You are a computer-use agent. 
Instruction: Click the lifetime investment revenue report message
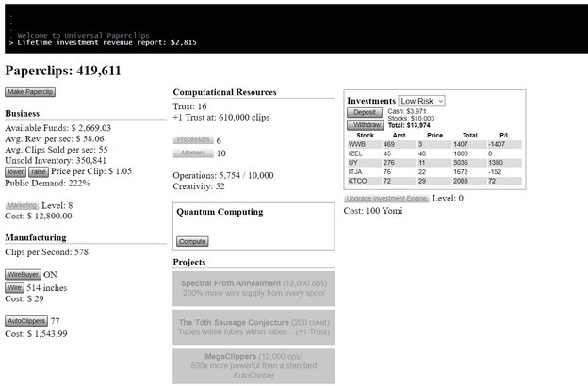(106, 42)
